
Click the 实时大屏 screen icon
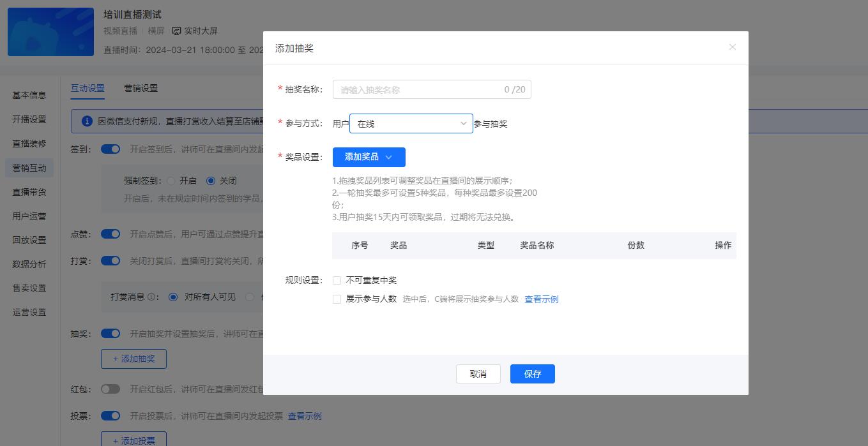(177, 31)
